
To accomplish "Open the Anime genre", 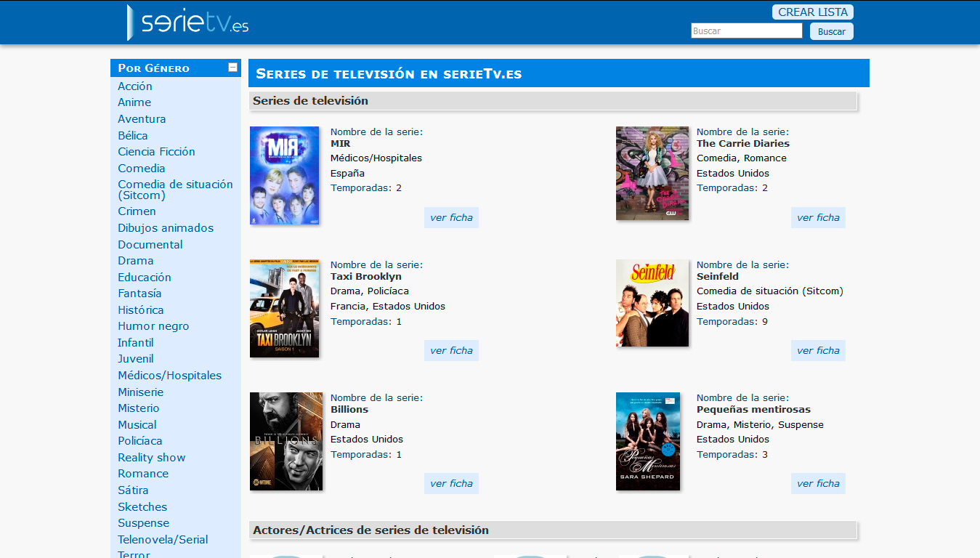I will click(134, 102).
